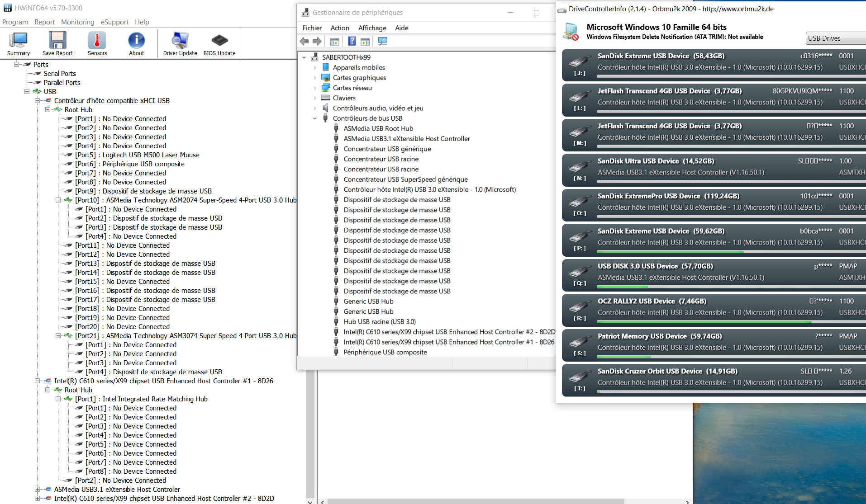
Task: Collapse the Ports tree node
Action: [17, 64]
